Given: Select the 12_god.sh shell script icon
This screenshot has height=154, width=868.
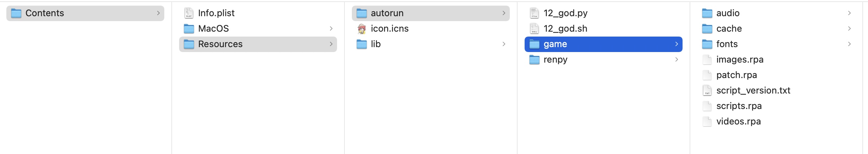Looking at the screenshot, I should [534, 29].
